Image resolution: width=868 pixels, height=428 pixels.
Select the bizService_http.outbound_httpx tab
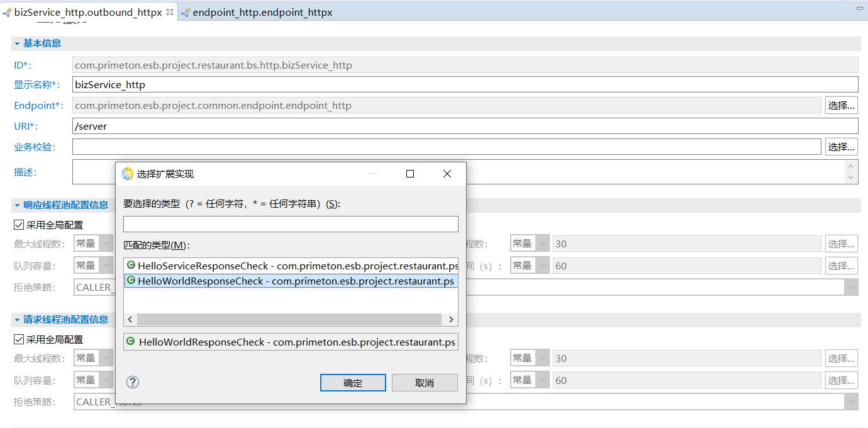click(x=88, y=13)
